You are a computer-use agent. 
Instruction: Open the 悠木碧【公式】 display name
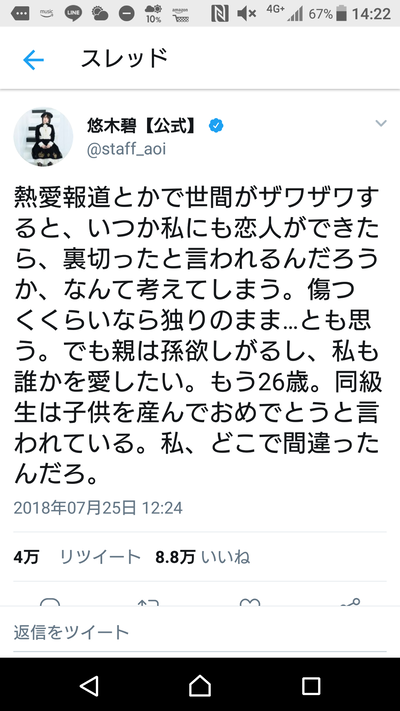point(144,126)
